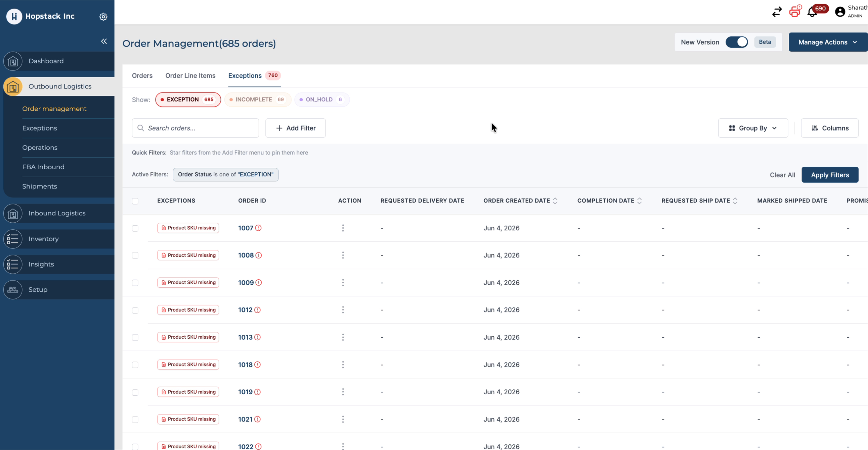Collapse the sidebar with double chevron
The image size is (868, 450).
click(x=104, y=41)
